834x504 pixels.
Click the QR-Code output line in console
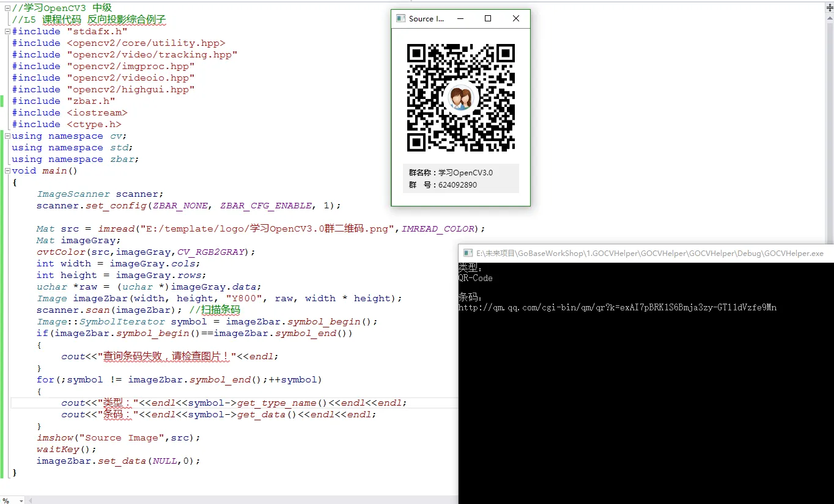point(475,278)
